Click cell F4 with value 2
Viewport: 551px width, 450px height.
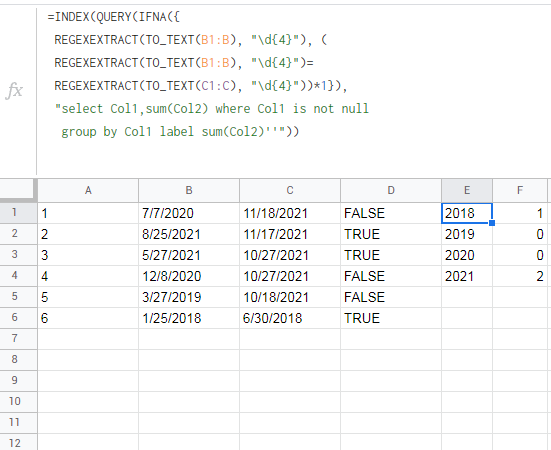[x=520, y=276]
